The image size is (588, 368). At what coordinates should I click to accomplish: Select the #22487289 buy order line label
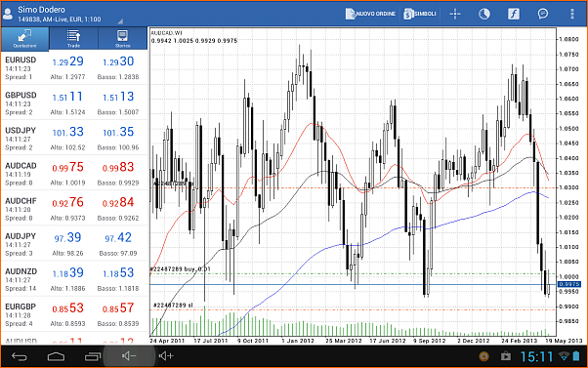tap(181, 269)
